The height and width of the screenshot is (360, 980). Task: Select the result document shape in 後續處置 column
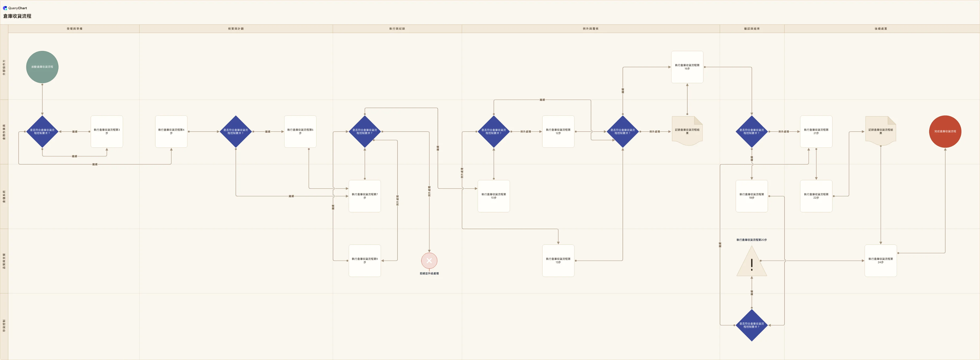click(881, 131)
